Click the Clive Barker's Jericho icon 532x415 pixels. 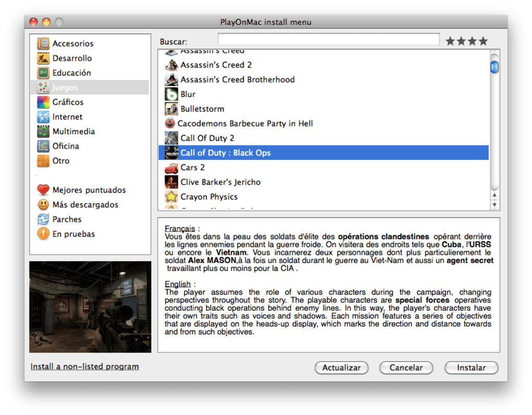click(172, 182)
